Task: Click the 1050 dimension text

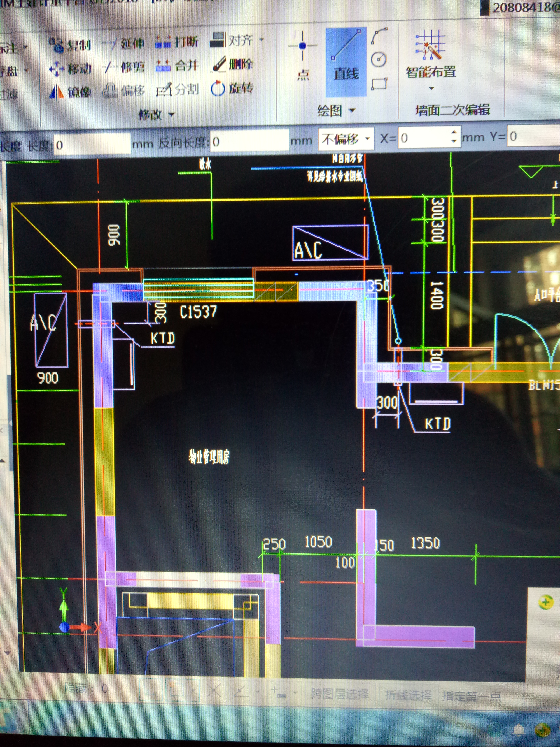Action: click(318, 542)
